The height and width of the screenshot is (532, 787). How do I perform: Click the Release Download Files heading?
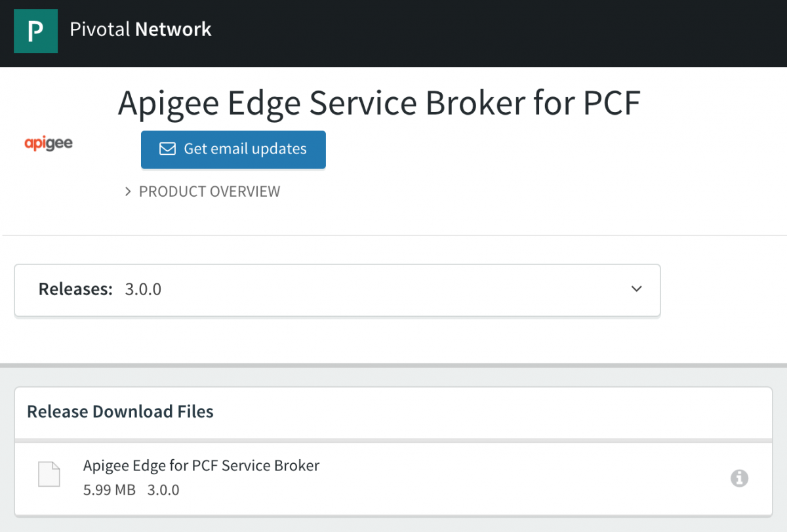coord(120,411)
